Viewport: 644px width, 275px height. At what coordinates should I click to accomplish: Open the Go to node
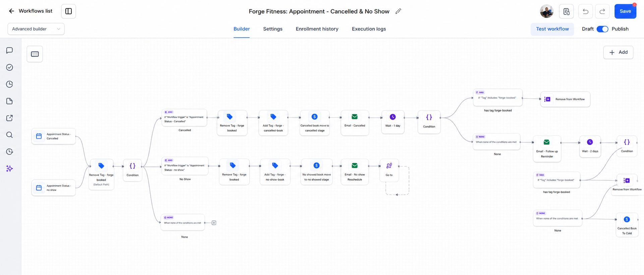pos(389,171)
